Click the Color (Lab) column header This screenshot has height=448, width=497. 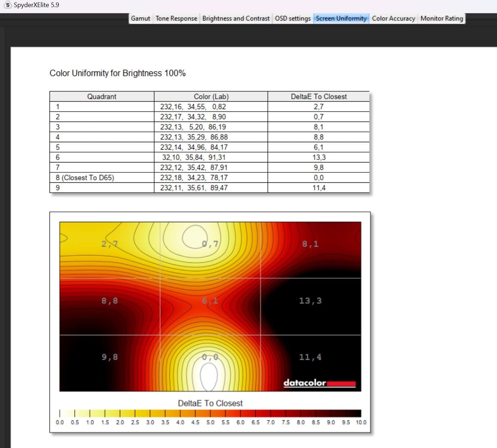(211, 96)
